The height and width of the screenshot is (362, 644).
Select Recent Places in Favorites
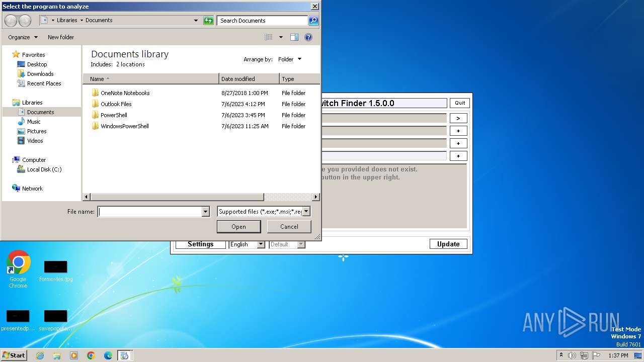[44, 83]
